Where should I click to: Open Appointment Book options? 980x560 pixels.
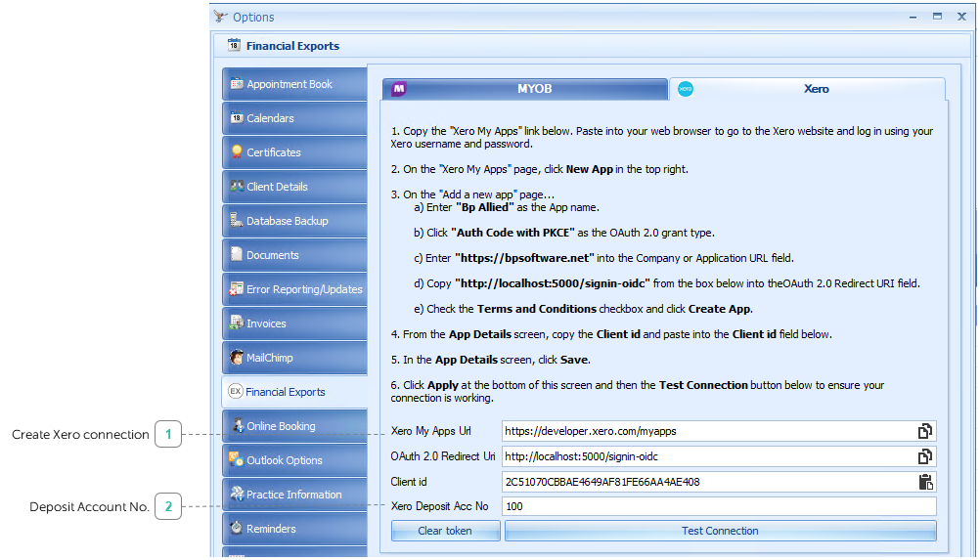(294, 84)
